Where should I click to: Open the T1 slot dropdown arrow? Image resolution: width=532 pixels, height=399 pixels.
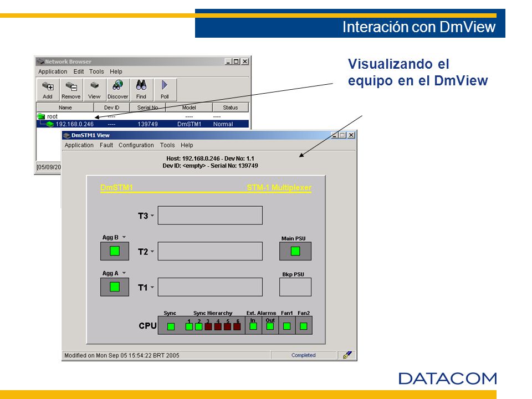point(152,288)
